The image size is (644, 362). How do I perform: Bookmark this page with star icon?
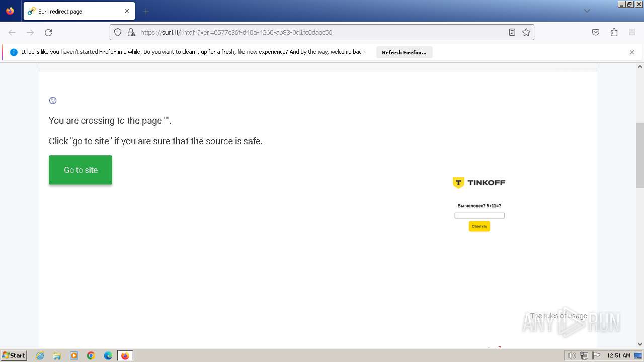coord(526,32)
